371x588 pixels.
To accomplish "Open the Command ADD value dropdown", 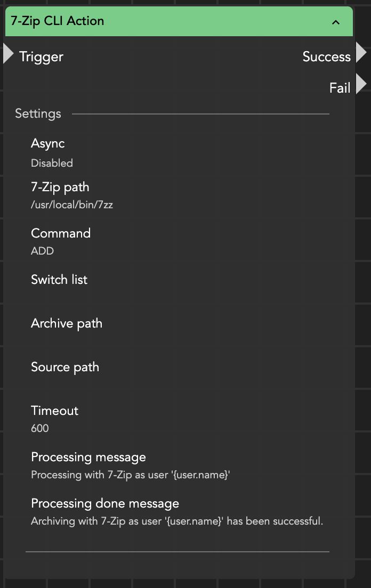I will click(43, 251).
